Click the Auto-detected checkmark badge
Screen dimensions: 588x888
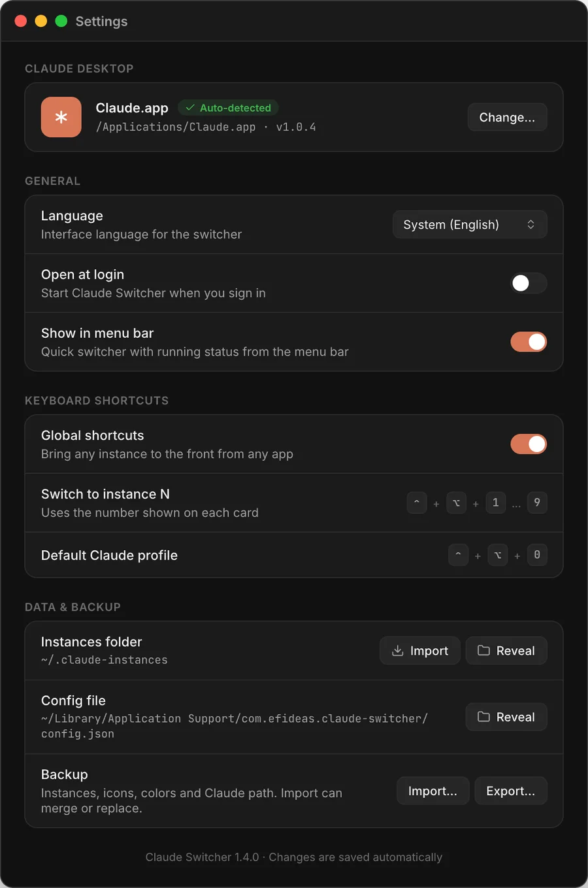[228, 108]
